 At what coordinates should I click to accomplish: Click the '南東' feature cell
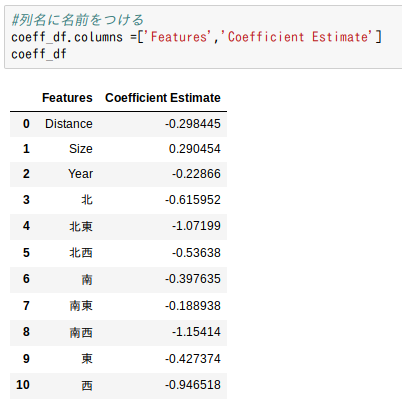point(81,306)
